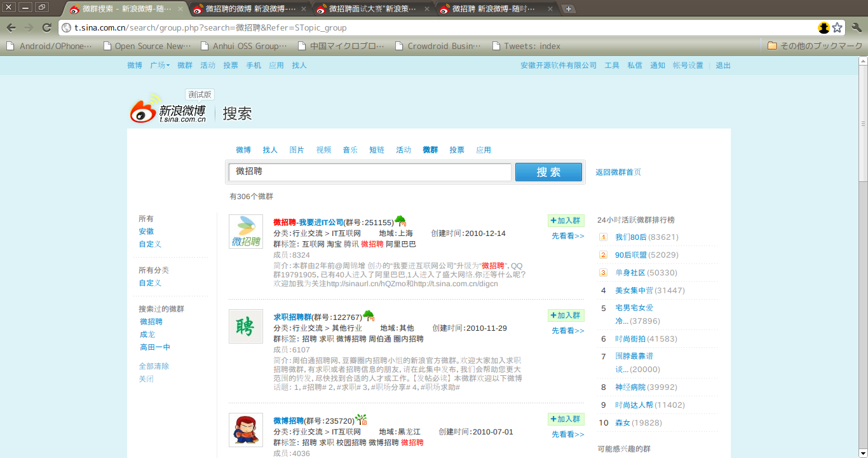The image size is (868, 458).
Task: Click 返回微群首页 link
Action: tap(618, 172)
